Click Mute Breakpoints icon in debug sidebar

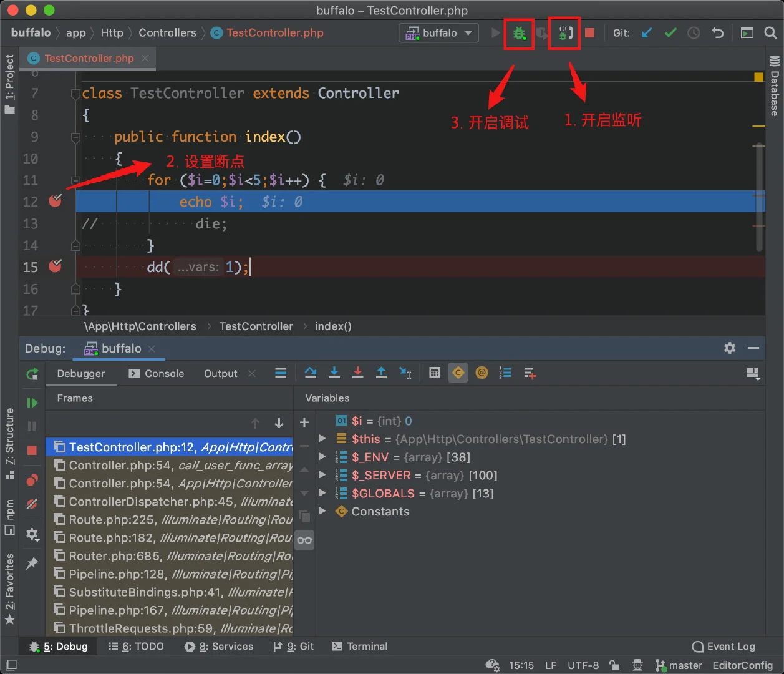(32, 504)
